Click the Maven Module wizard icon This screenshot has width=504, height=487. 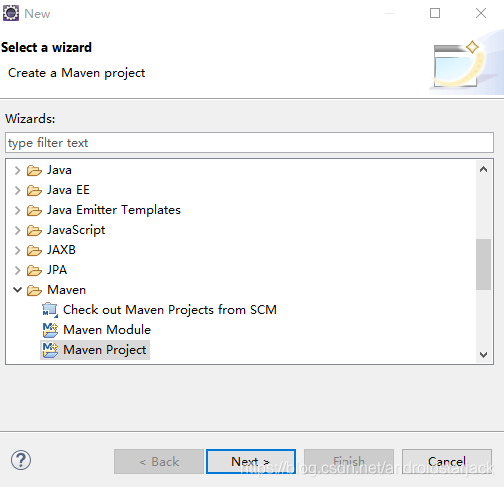coord(50,330)
